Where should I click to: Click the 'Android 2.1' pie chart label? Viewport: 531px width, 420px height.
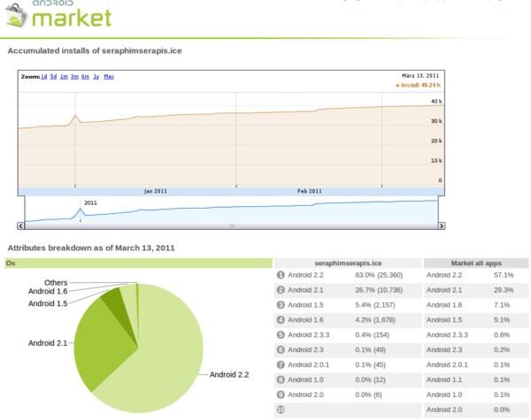48,343
